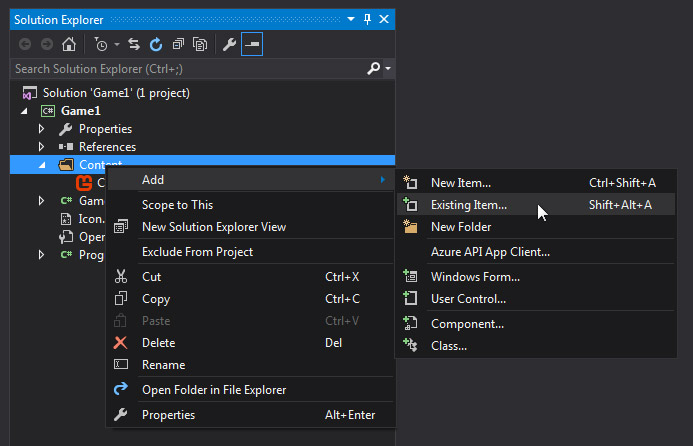This screenshot has width=693, height=446.
Task: Expand the Properties node in the tree
Action: pyautogui.click(x=41, y=129)
